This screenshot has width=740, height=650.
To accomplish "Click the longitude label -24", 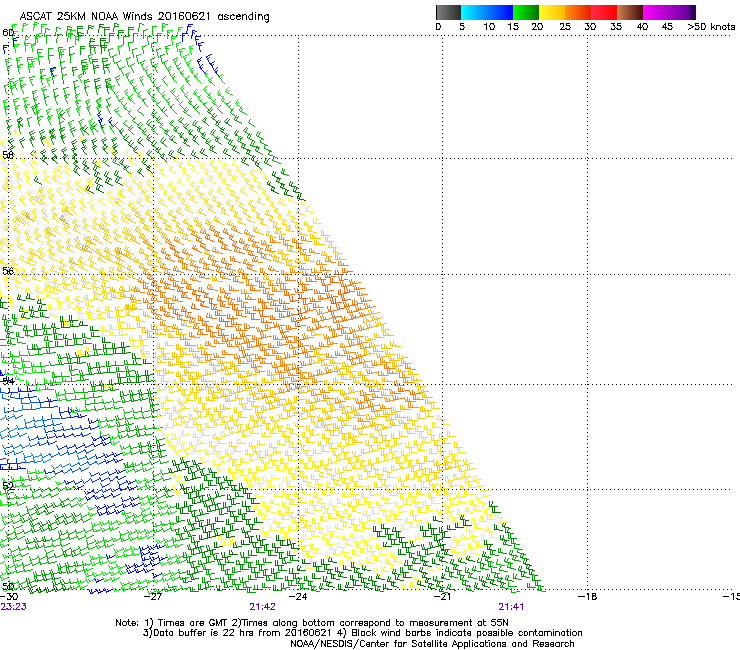I will click(x=298, y=597).
